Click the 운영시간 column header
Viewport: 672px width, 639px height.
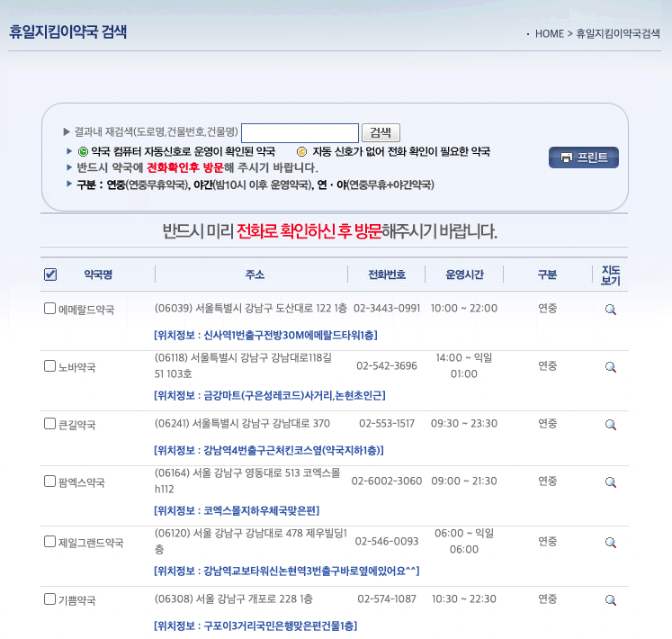tap(464, 274)
